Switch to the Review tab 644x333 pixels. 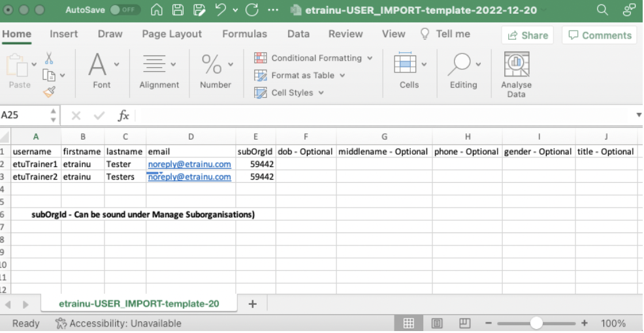point(346,34)
